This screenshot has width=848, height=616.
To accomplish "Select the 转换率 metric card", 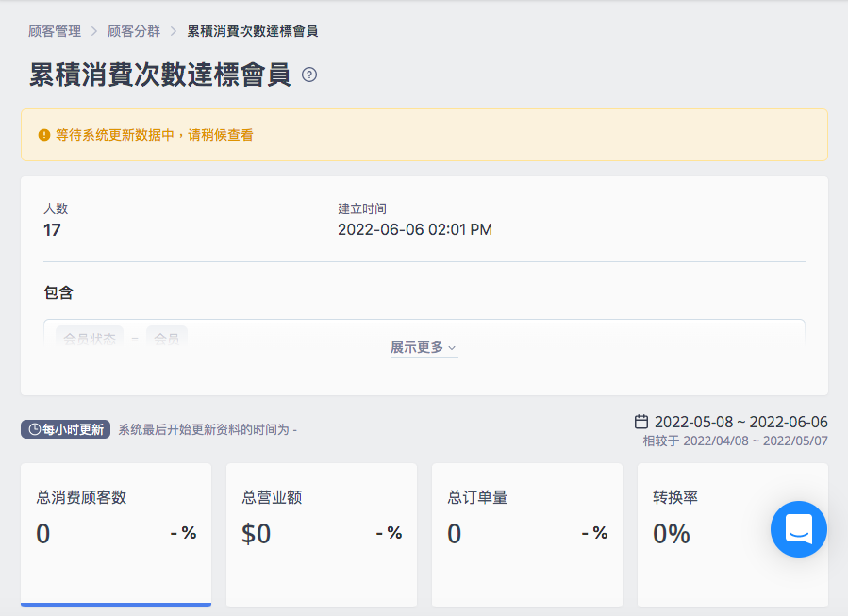I will point(733,535).
